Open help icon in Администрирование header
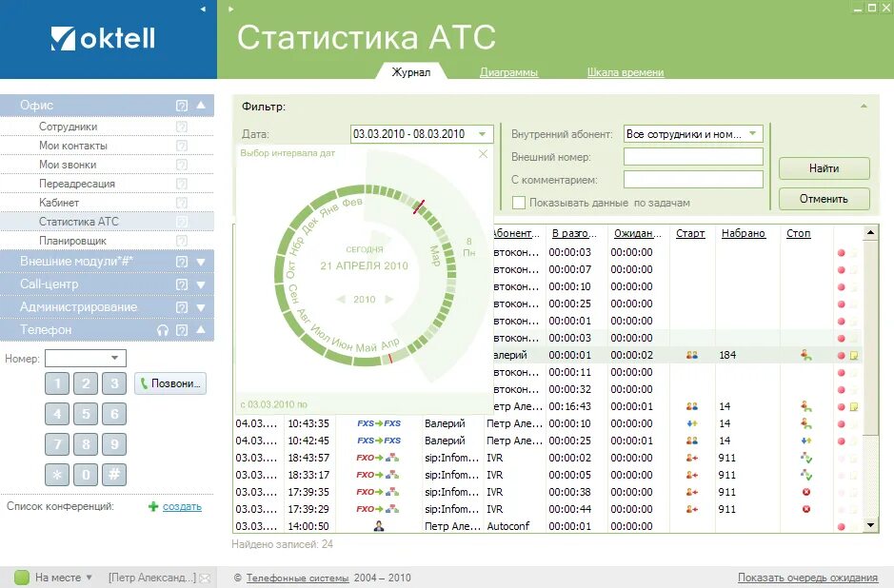This screenshot has height=588, width=894. [x=182, y=307]
